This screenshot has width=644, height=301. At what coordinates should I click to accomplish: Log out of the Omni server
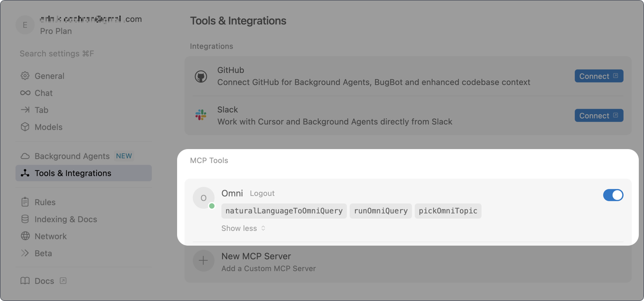click(262, 193)
